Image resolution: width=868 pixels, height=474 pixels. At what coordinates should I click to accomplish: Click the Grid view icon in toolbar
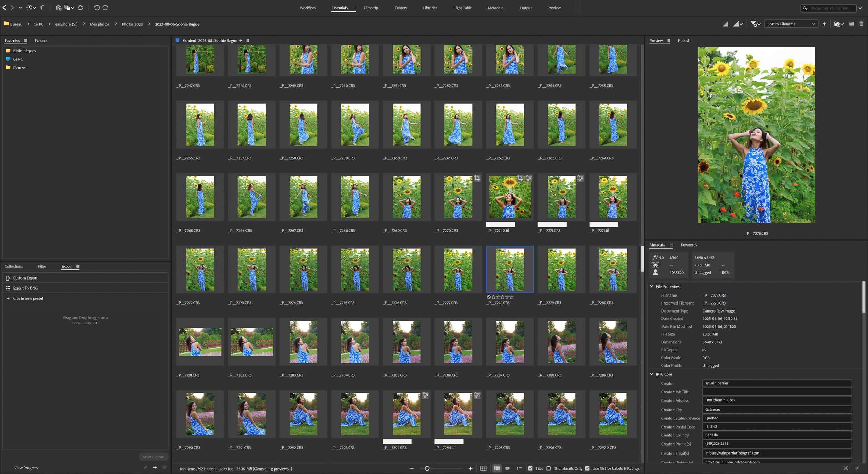tap(484, 468)
